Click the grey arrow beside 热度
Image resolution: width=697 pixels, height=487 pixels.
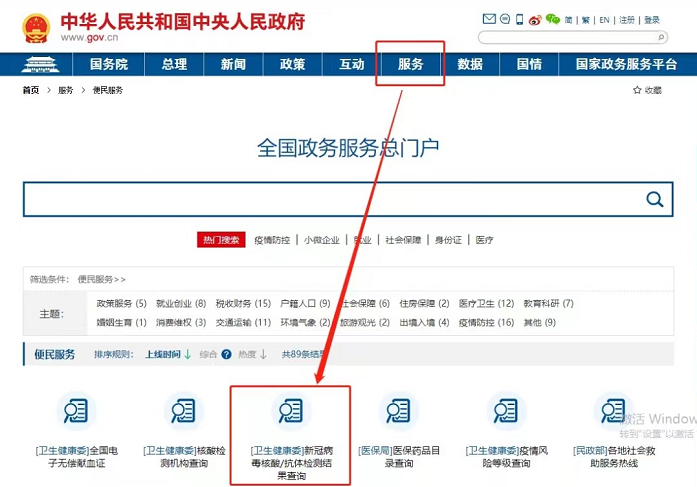pyautogui.click(x=263, y=354)
